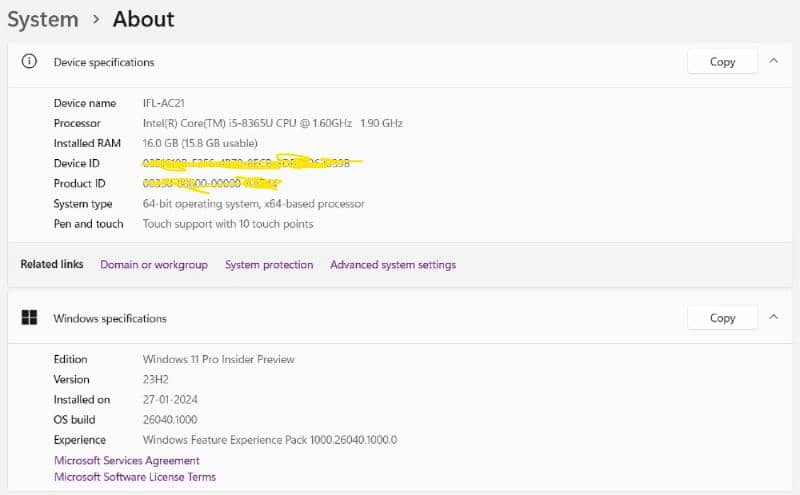The image size is (800, 495).
Task: Click the Device specifications heading
Action: [x=104, y=62]
